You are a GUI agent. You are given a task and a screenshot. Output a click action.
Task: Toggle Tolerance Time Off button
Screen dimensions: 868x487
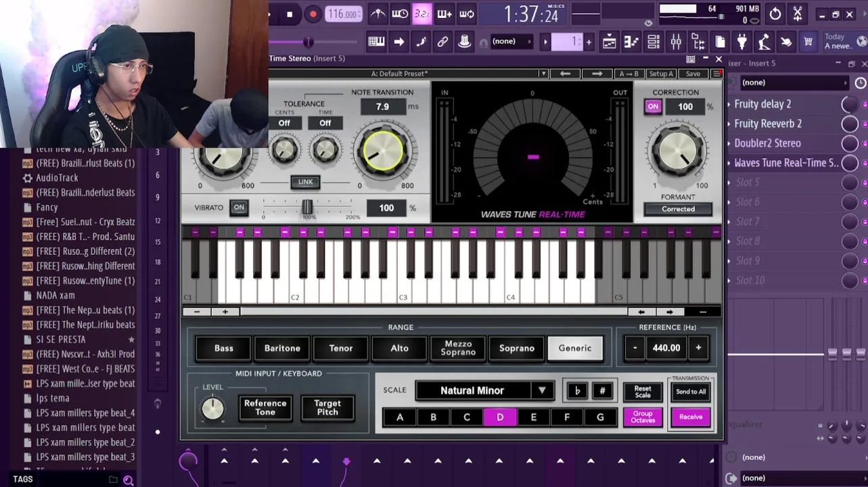[x=325, y=123]
